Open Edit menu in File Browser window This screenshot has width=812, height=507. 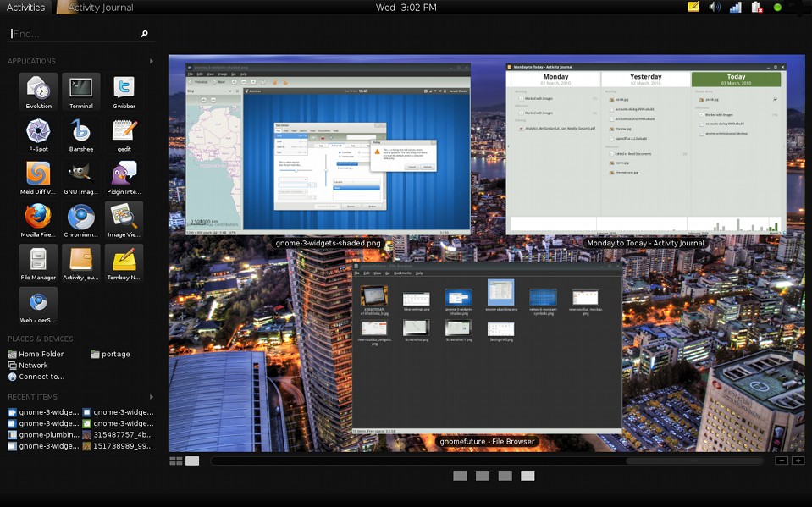tap(367, 273)
